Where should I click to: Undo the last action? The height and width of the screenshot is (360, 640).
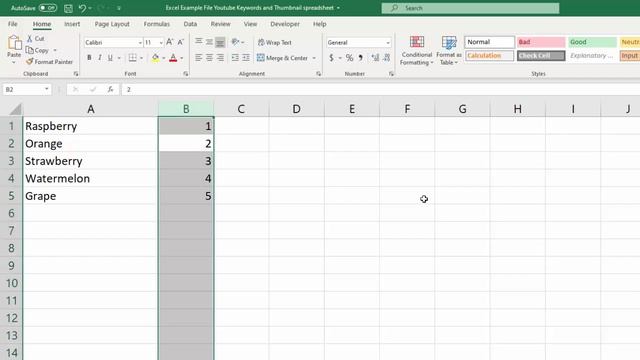[x=82, y=8]
